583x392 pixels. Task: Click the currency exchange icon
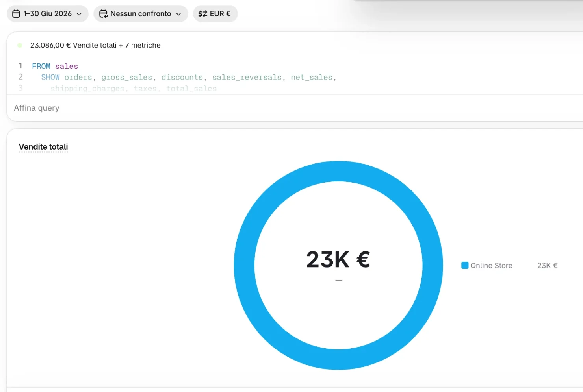202,14
